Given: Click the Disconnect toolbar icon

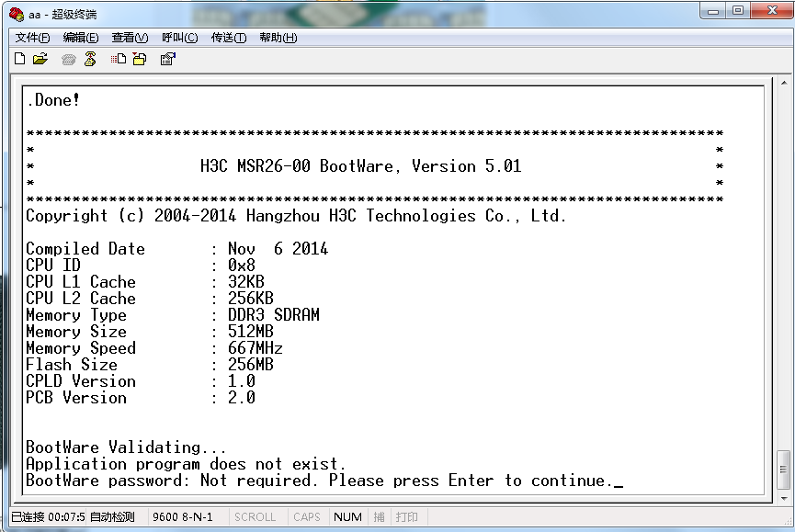Looking at the screenshot, I should (x=90, y=60).
